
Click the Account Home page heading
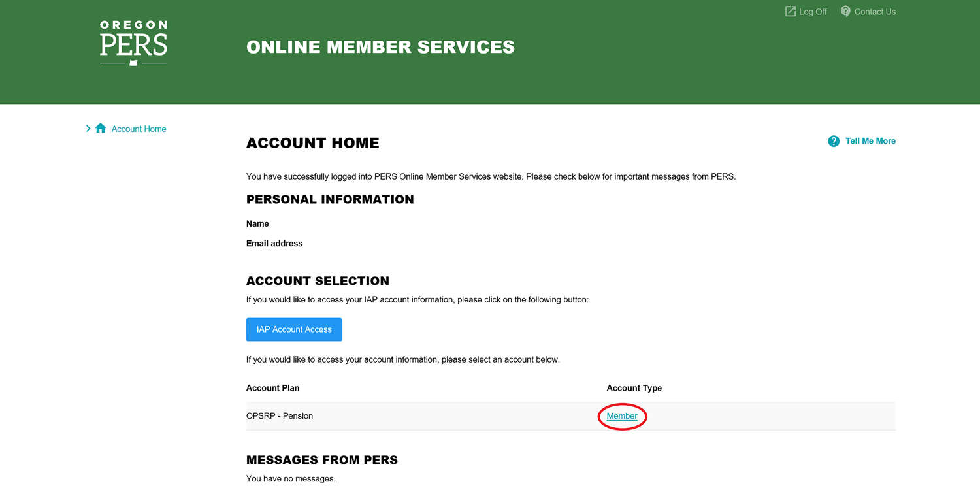tap(312, 143)
